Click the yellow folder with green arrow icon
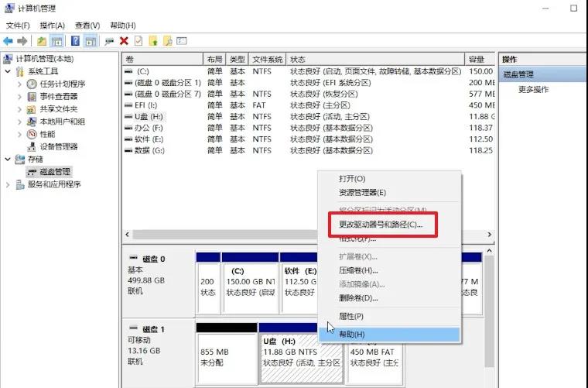Screen dimensions: 588x388 point(153,41)
